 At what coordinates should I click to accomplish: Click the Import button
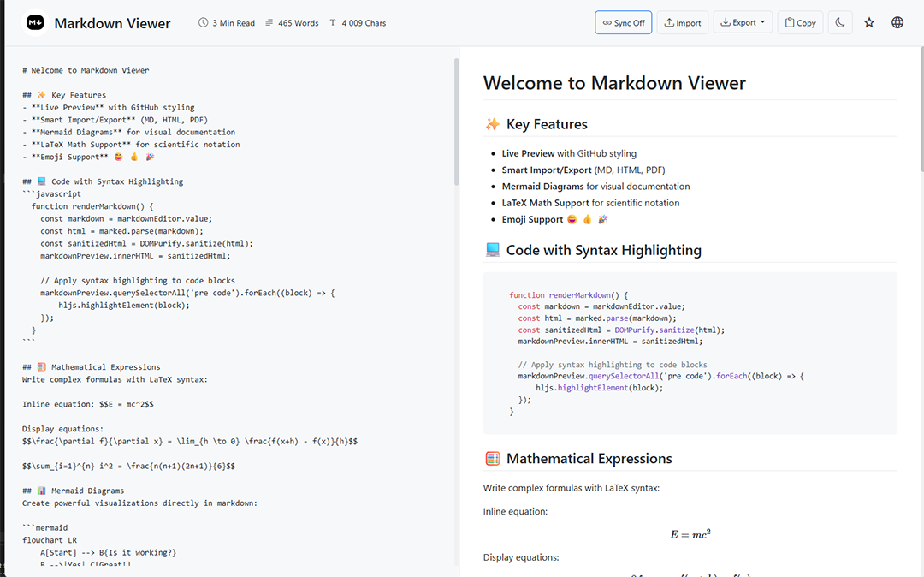pos(683,21)
